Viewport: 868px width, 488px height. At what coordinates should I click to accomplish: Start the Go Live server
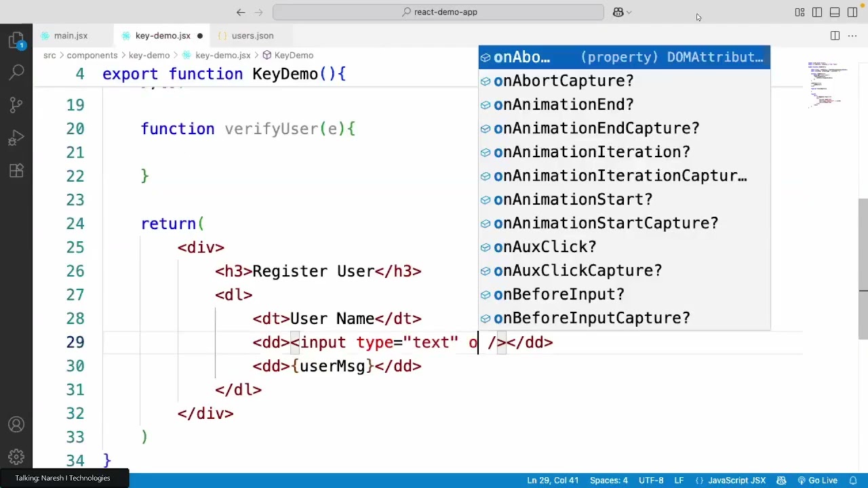(817, 481)
